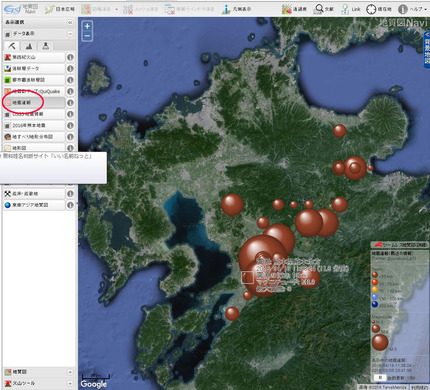The image size is (430, 390).
Task: Toggle the 第四紀火山 layer
Action: click(34, 57)
